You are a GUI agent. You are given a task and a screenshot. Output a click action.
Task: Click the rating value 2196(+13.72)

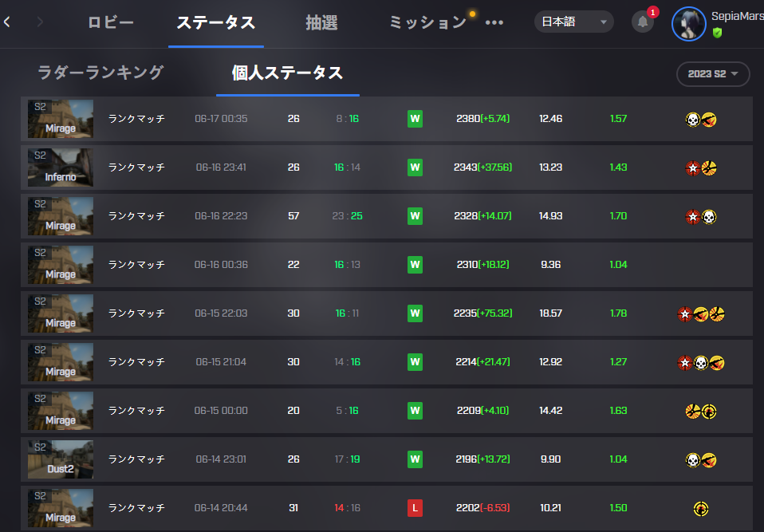click(x=482, y=459)
